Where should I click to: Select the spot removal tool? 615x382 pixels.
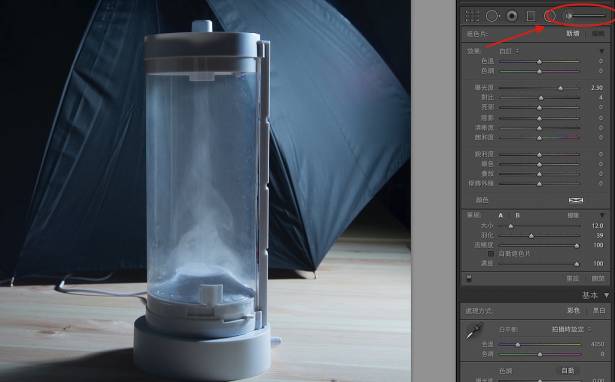pos(492,16)
